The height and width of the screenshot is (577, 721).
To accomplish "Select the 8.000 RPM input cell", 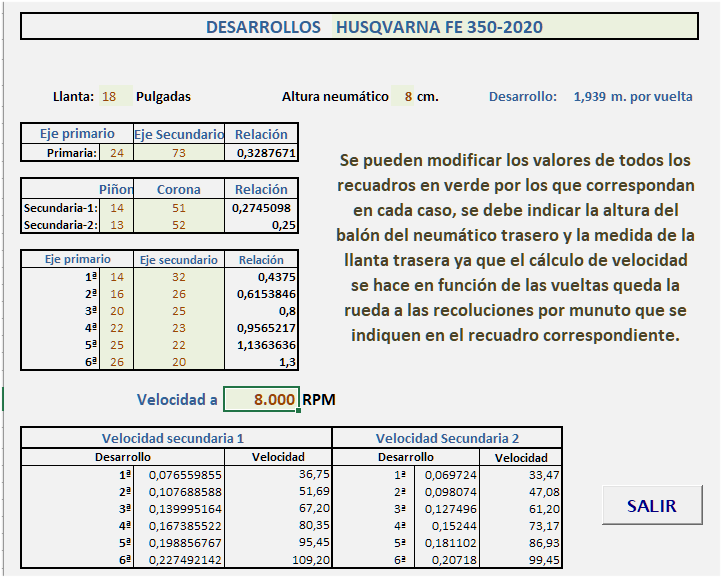I will pos(261,399).
